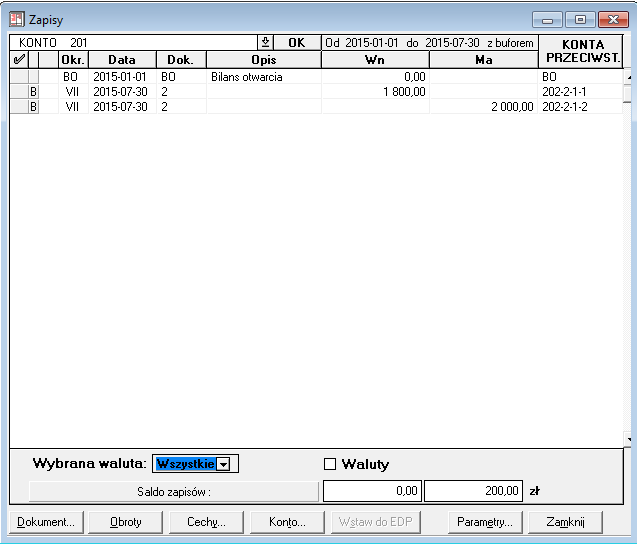The image size is (637, 544).
Task: Click counter account 202-2-1-2
Action: coord(580,107)
